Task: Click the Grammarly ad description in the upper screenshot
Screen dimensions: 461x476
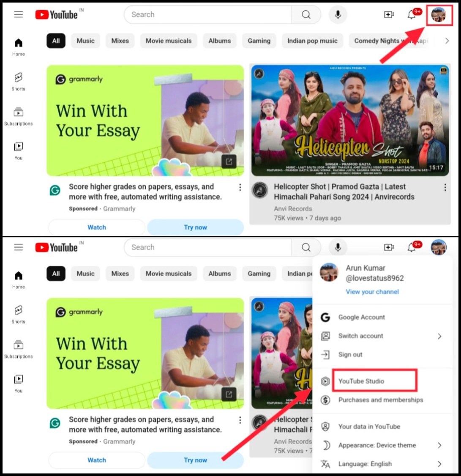Action: 145,191
